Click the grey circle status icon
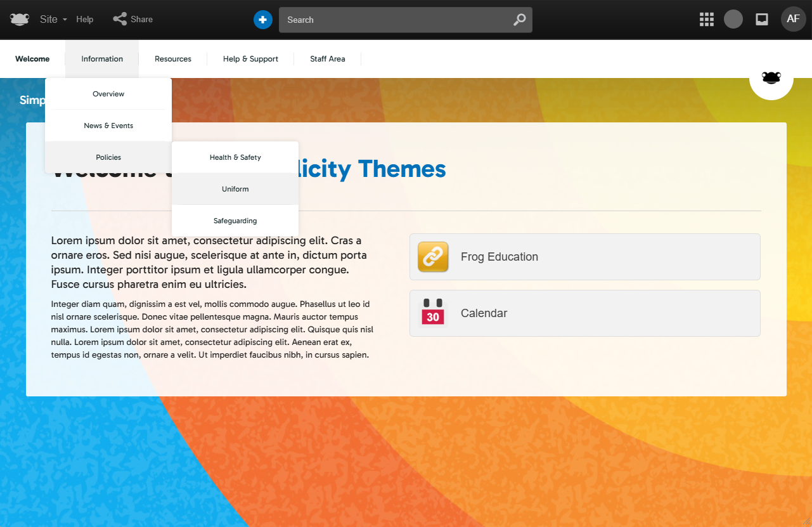This screenshot has width=812, height=527. pyautogui.click(x=733, y=19)
